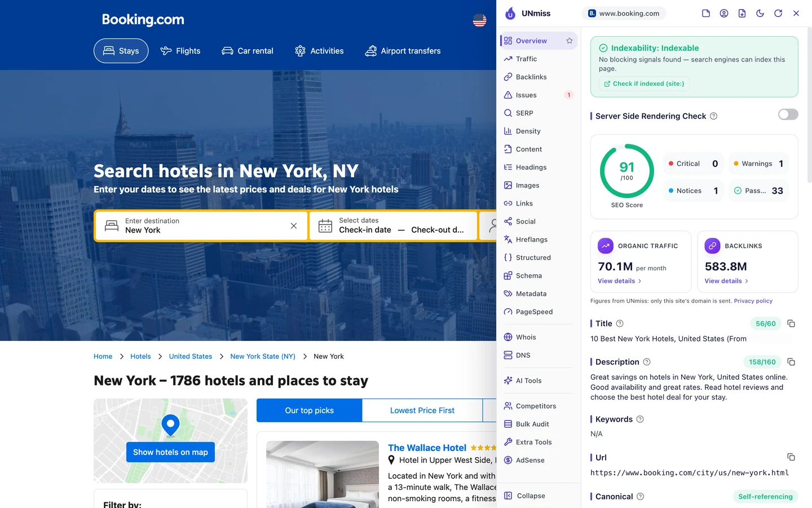Clear the New York destination with the X
This screenshot has width=812, height=508.
pyautogui.click(x=294, y=226)
